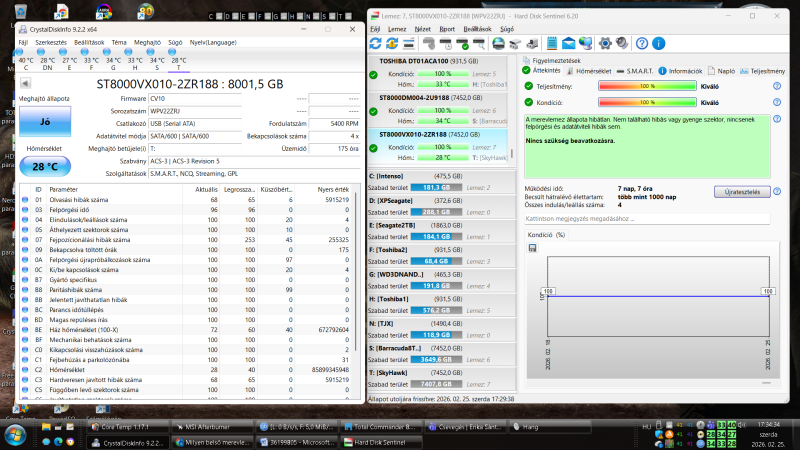This screenshot has height=450, width=800.
Task: Select drive E 27 °C in CrystalDiskInfo
Action: coord(69,60)
